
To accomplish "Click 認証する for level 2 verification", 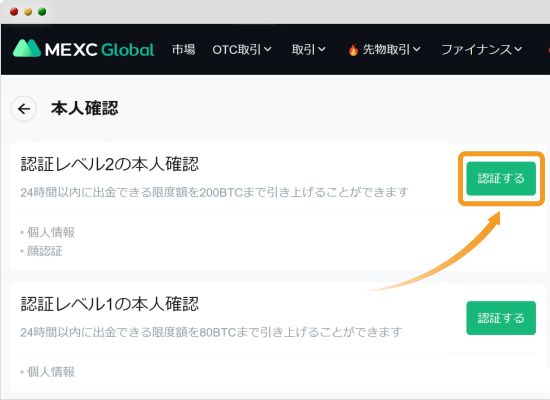I will pos(501,178).
